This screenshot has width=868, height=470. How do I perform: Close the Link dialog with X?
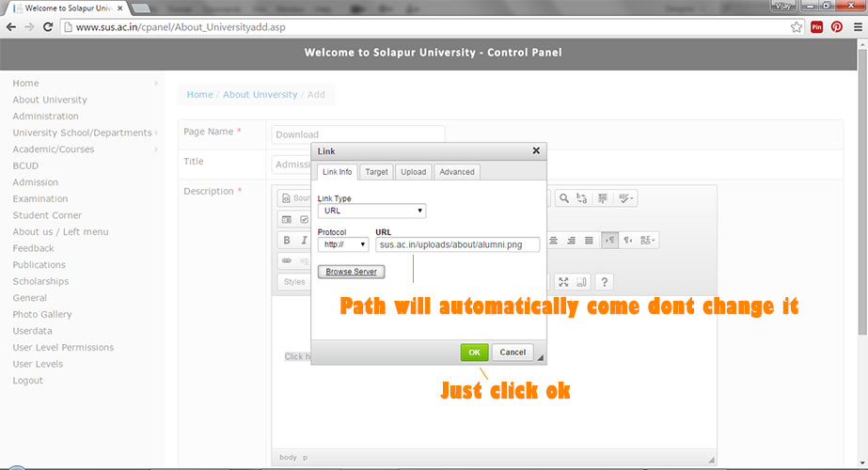(536, 150)
